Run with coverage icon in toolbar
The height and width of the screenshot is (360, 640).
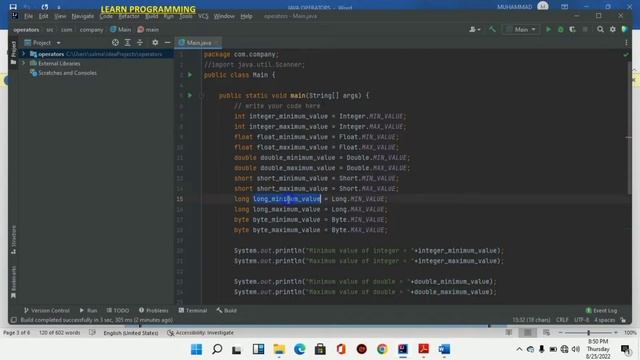coord(572,29)
